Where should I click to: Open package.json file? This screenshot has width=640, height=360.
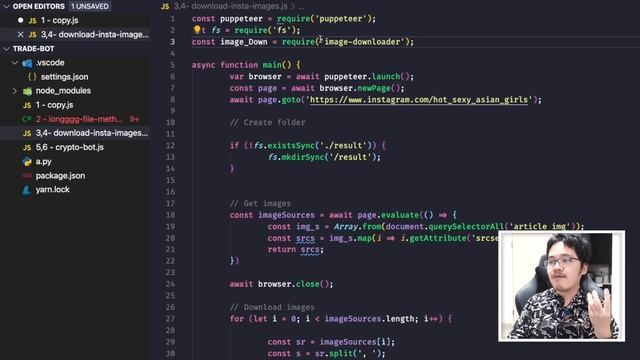point(60,176)
